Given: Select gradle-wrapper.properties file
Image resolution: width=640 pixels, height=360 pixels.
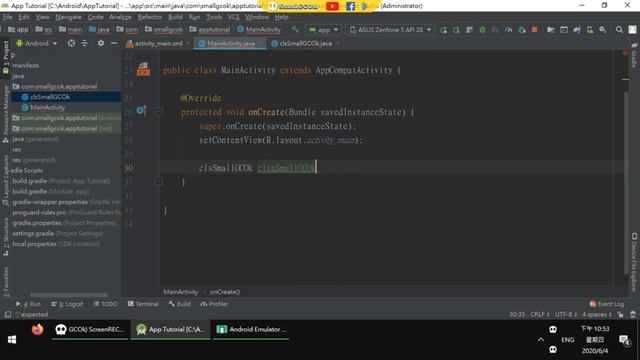Looking at the screenshot, I should click(x=66, y=202).
